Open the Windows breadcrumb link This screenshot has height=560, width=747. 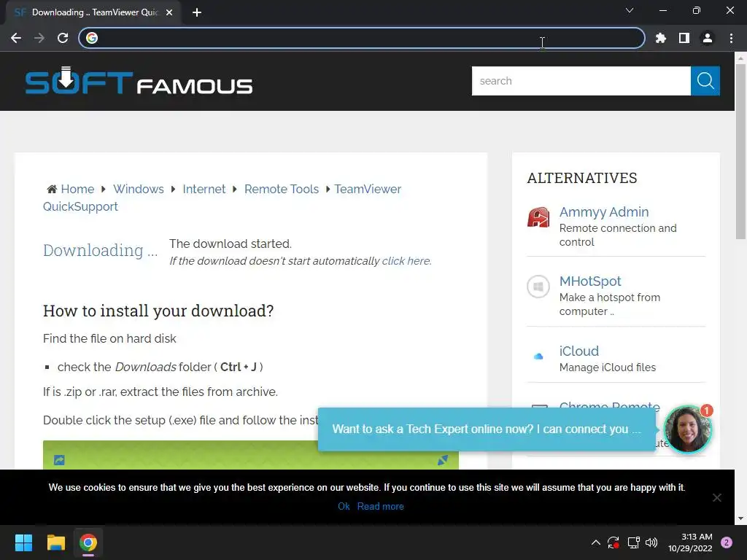point(138,189)
